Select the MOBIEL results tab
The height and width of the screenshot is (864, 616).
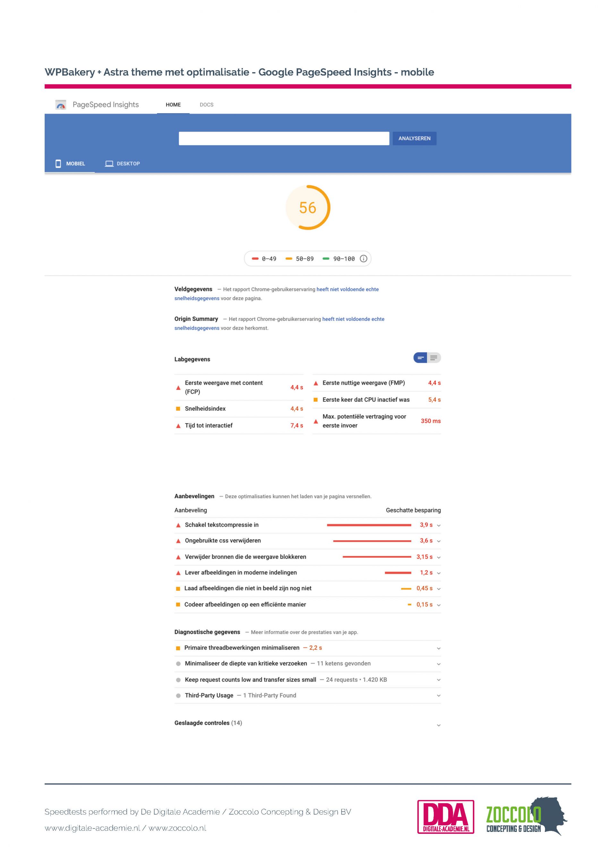point(70,164)
